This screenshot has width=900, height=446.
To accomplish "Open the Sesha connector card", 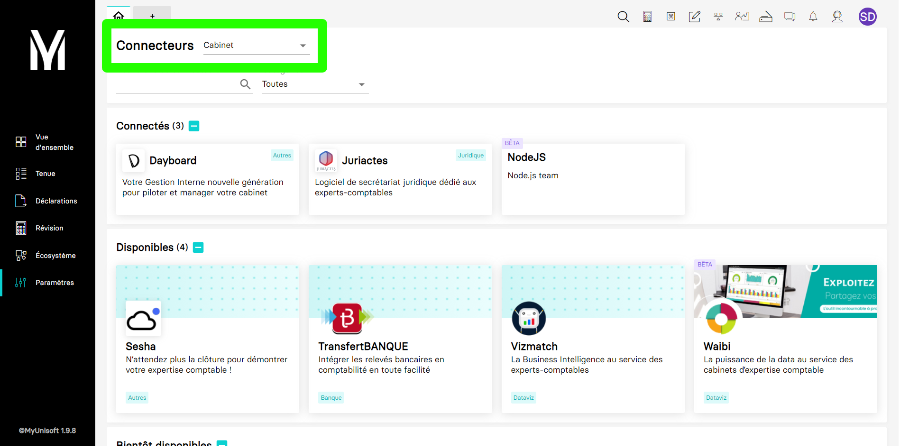I will click(207, 339).
